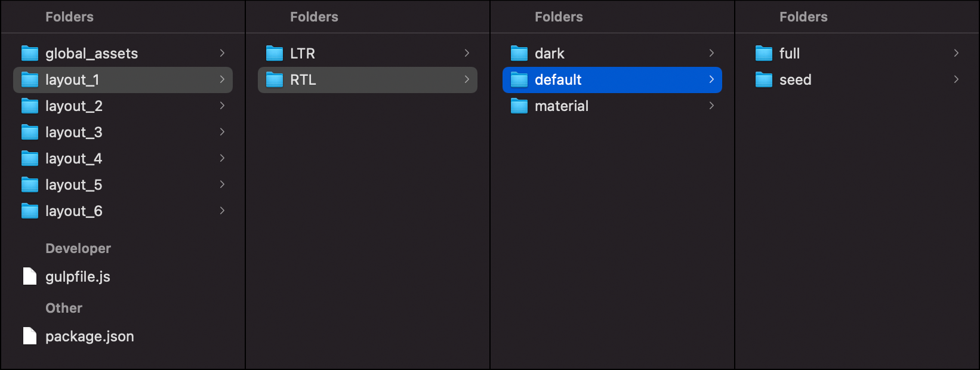980x370 pixels.
Task: Click the LTR folder icon
Action: 275,54
